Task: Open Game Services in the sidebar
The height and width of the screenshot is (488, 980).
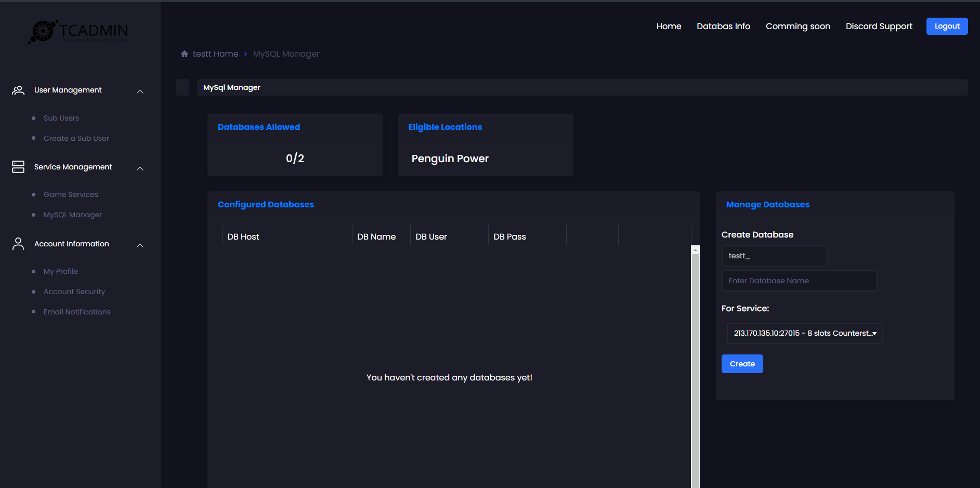Action: pyautogui.click(x=71, y=194)
